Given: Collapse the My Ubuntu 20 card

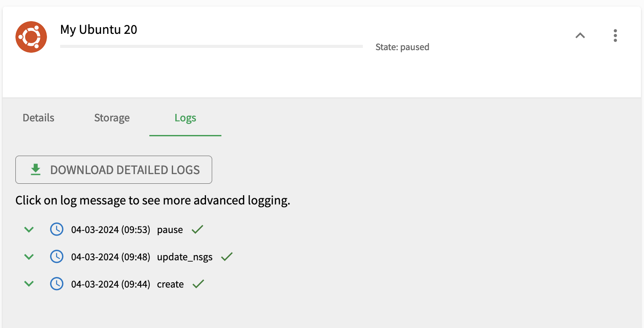Looking at the screenshot, I should [580, 36].
